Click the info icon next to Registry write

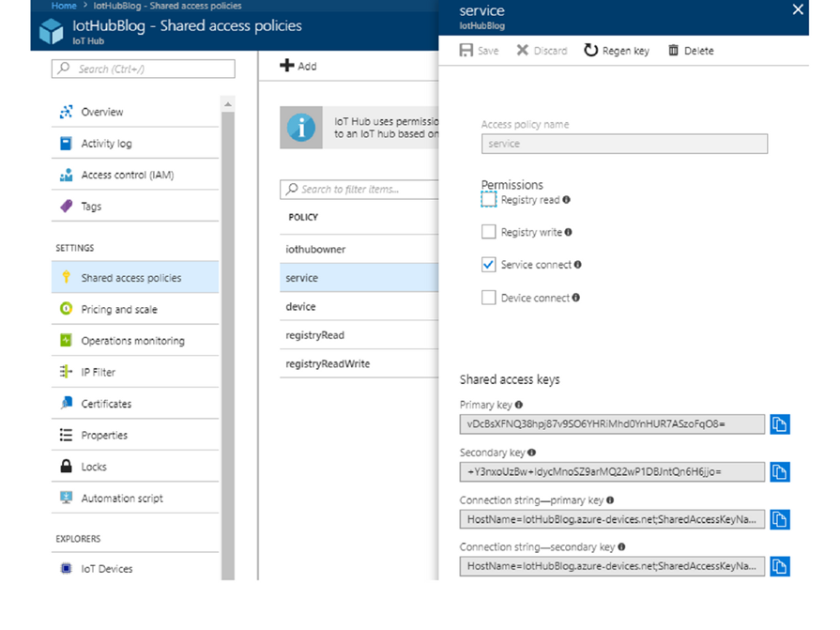pos(569,232)
